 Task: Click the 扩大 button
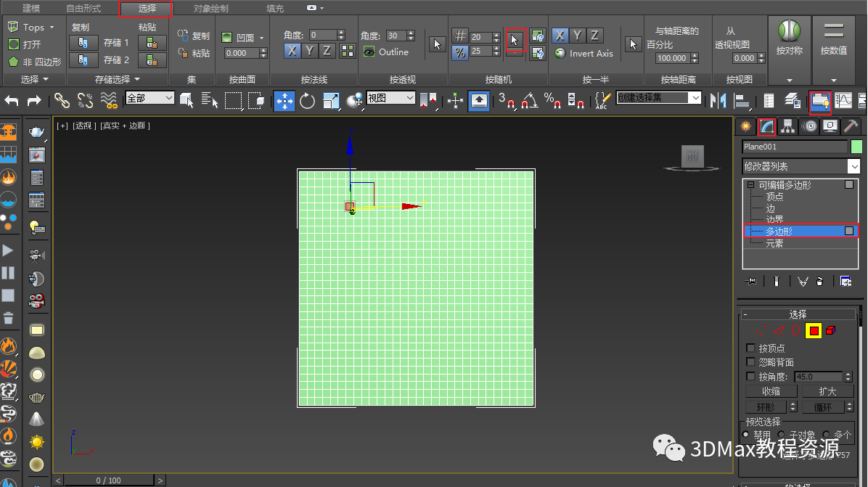click(x=827, y=391)
